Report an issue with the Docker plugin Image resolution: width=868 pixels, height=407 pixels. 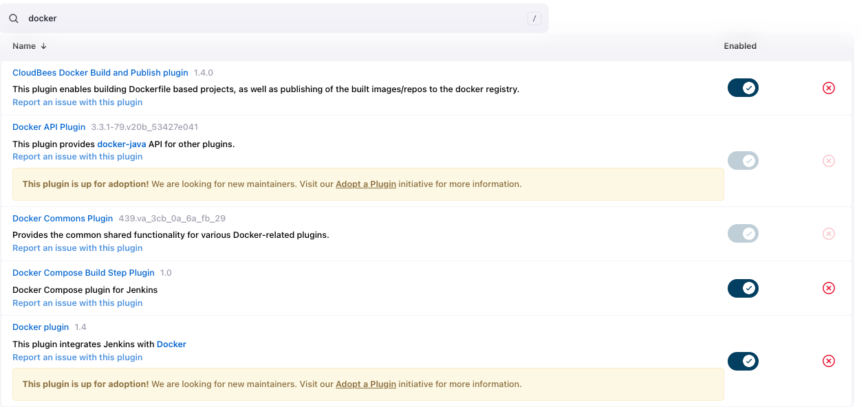pos(78,357)
